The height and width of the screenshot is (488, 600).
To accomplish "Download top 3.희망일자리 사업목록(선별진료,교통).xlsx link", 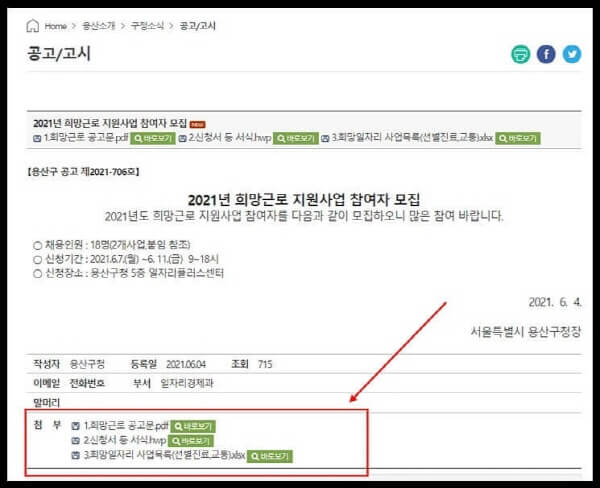I will click(412, 138).
